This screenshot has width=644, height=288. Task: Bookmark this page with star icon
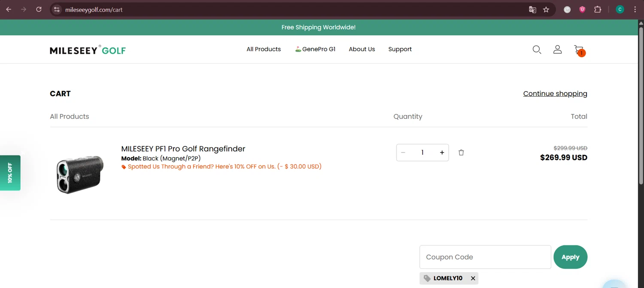[546, 9]
